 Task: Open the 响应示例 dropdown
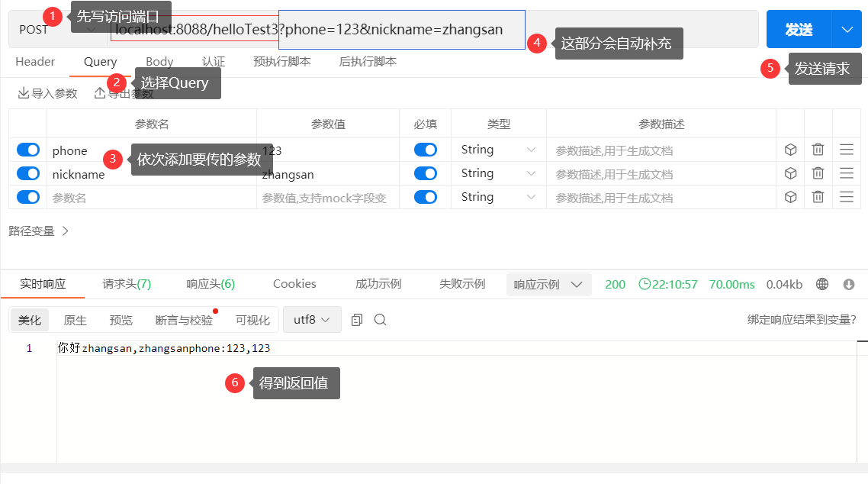coord(548,284)
